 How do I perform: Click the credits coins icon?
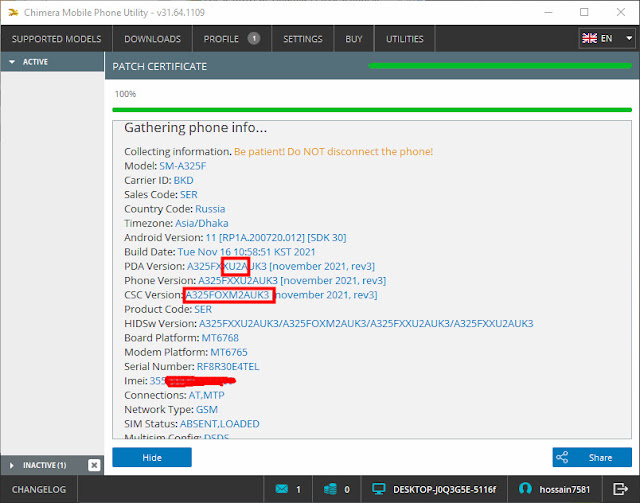(330, 489)
